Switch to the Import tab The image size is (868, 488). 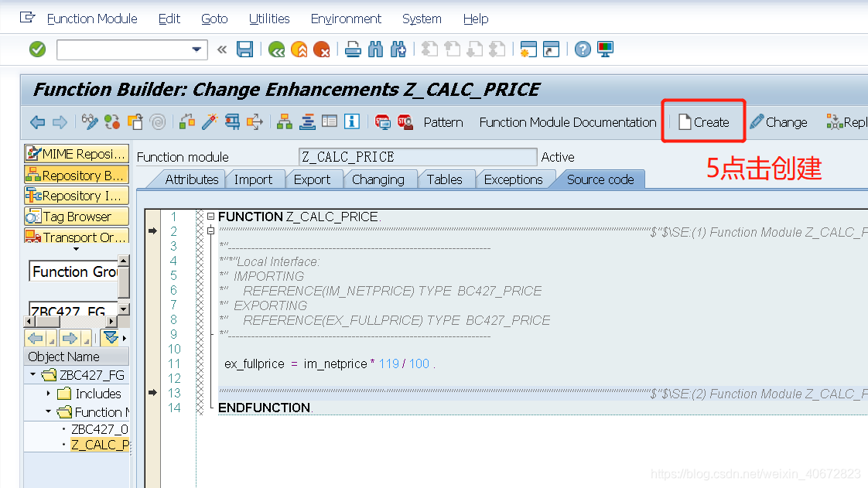253,180
